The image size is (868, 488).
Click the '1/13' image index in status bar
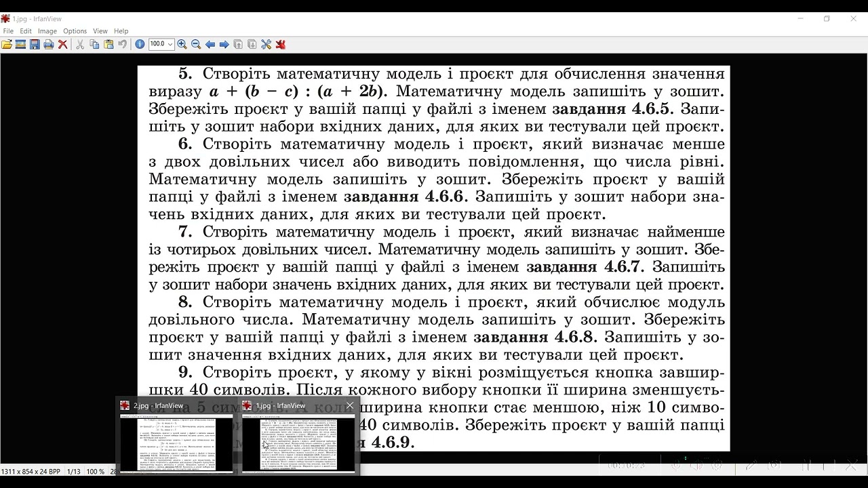[x=73, y=471]
